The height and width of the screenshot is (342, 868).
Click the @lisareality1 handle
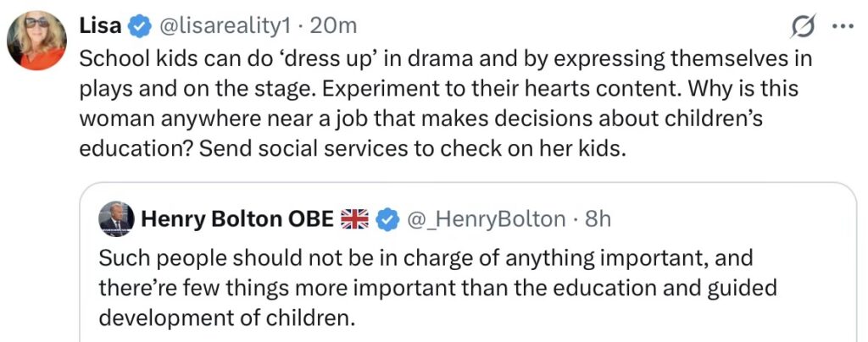(x=226, y=26)
